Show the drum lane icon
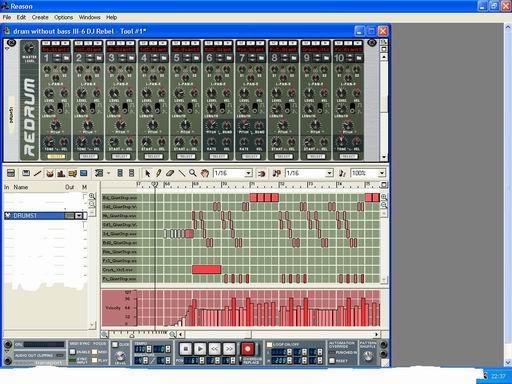Viewport: 512px width, 384px height. 50,173
